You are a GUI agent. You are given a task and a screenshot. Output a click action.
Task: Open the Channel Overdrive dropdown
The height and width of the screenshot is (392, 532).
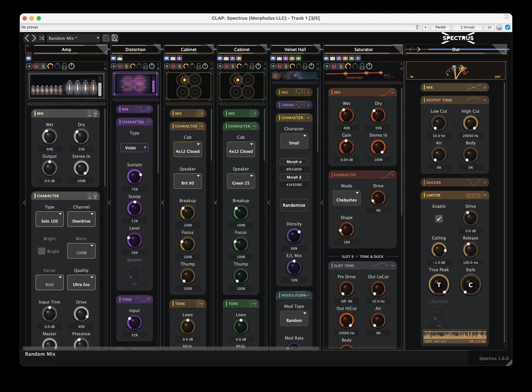[81, 219]
